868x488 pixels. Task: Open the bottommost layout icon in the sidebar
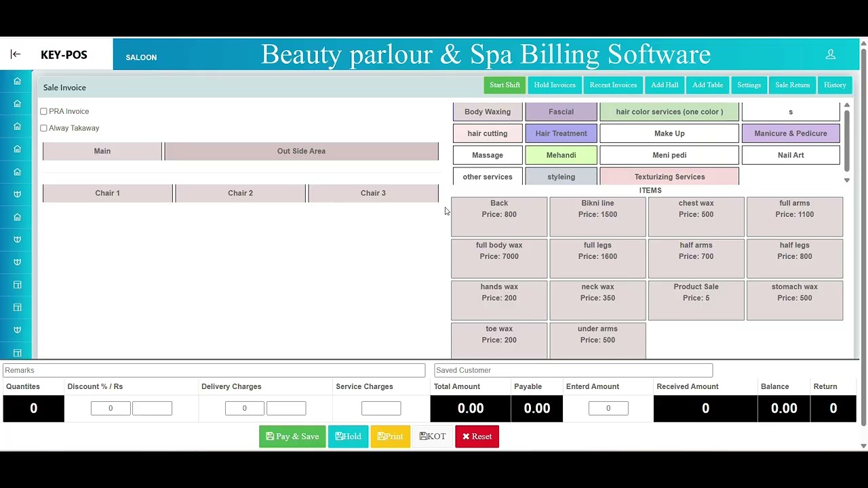click(18, 352)
